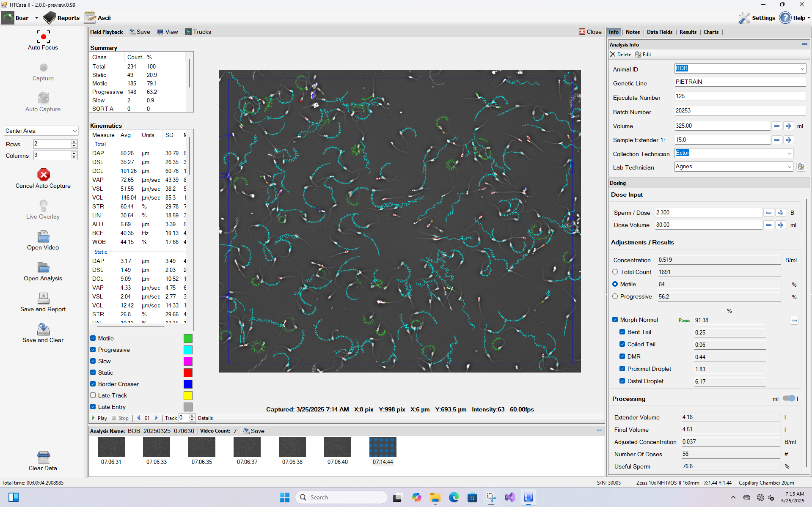Select the Progressive radio button
This screenshot has width=812, height=507.
[x=615, y=296]
